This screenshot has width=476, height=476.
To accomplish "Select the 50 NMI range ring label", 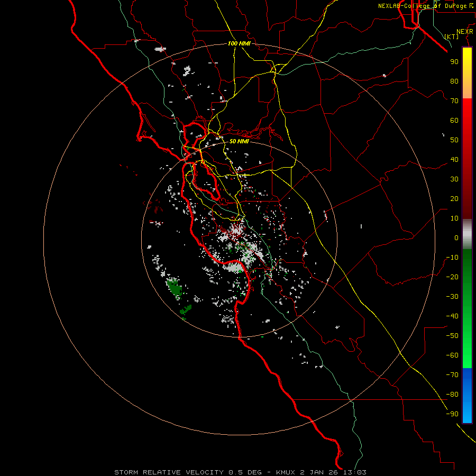I will [239, 141].
